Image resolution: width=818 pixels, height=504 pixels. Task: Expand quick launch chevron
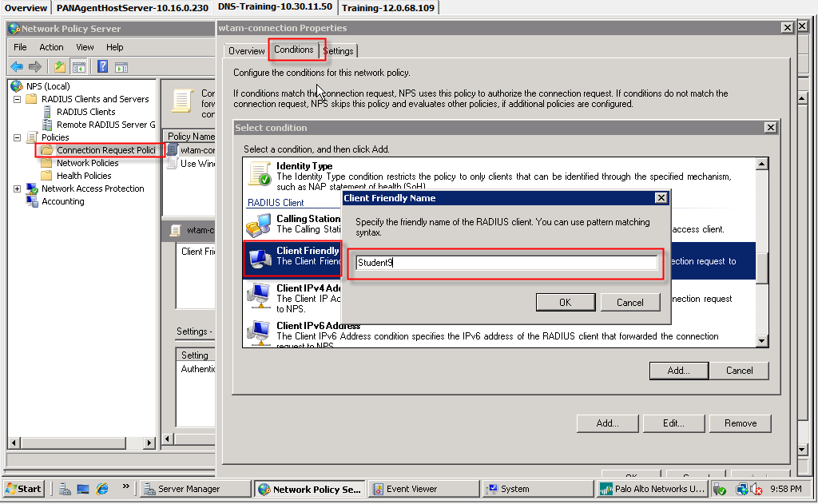(x=125, y=486)
